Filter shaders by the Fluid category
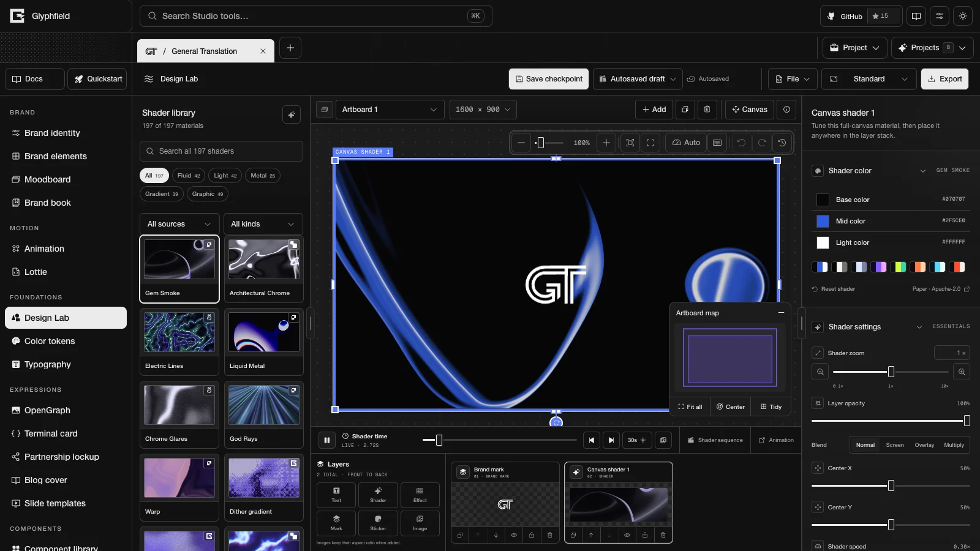This screenshot has width=980, height=551. click(x=189, y=176)
